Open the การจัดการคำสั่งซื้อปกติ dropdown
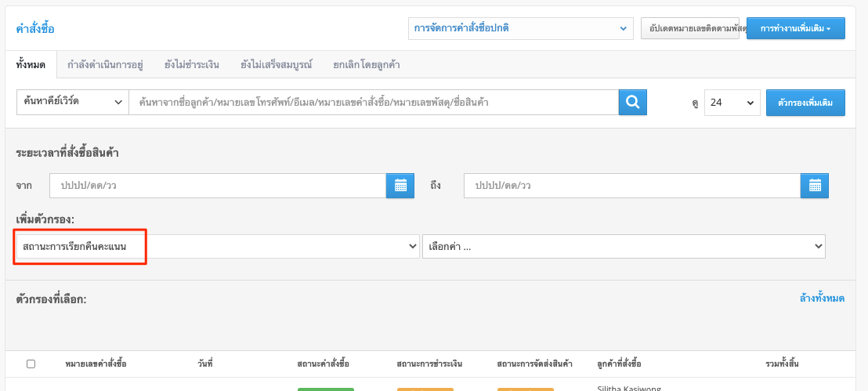 click(x=520, y=28)
